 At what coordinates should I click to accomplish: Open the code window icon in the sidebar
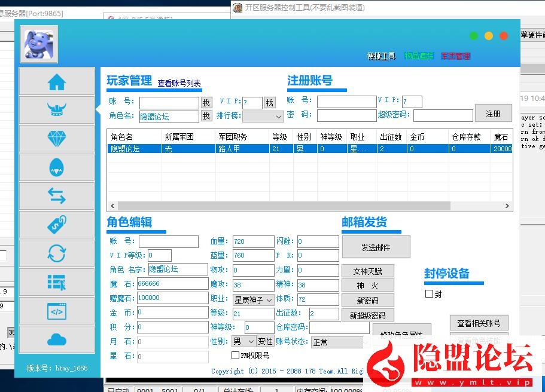click(57, 311)
